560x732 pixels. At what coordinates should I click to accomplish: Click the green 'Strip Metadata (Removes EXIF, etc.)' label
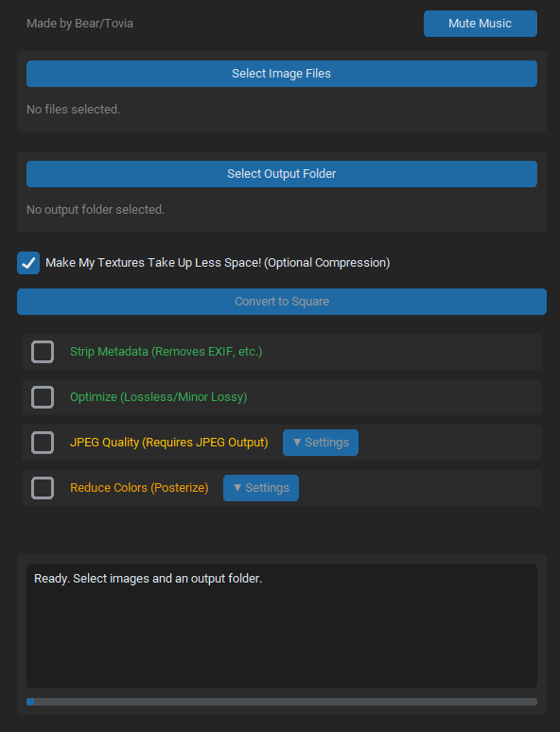click(166, 352)
